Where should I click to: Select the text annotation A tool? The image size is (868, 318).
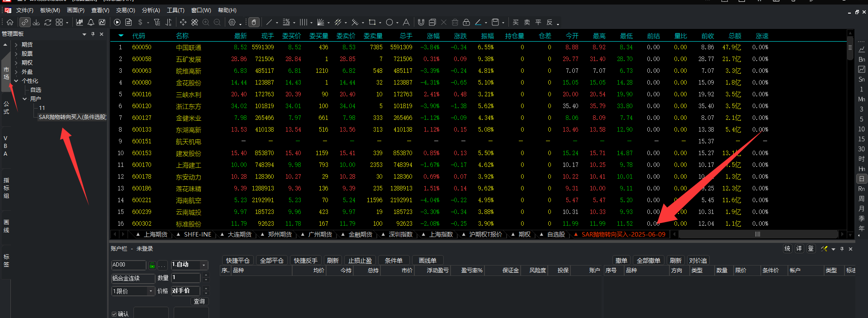[406, 22]
